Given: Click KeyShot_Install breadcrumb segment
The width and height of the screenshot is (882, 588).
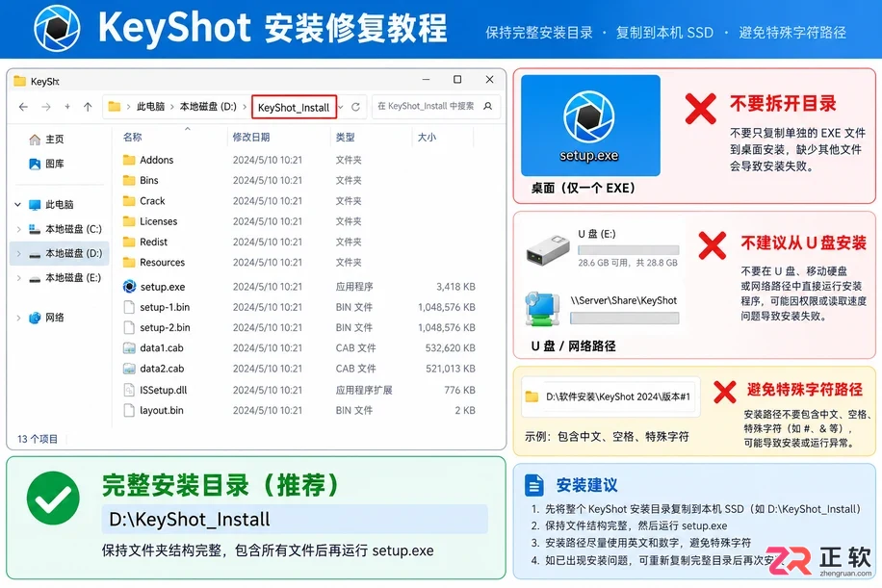Looking at the screenshot, I should click(x=294, y=108).
